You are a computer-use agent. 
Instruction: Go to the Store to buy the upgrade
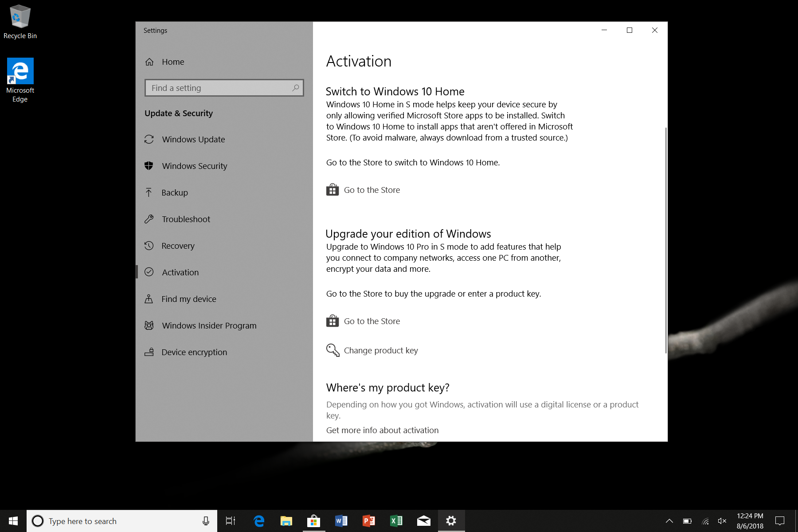(372, 321)
